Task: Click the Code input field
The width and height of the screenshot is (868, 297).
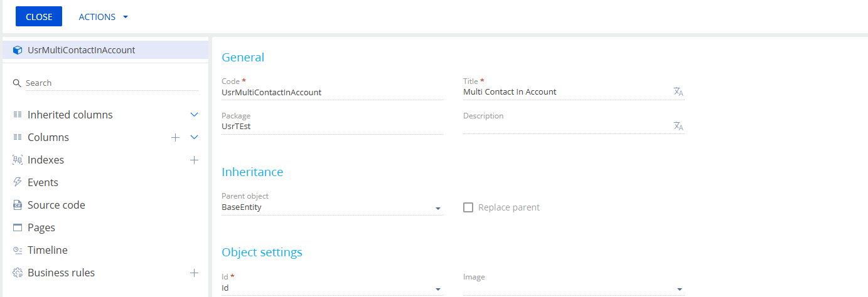Action: point(332,92)
